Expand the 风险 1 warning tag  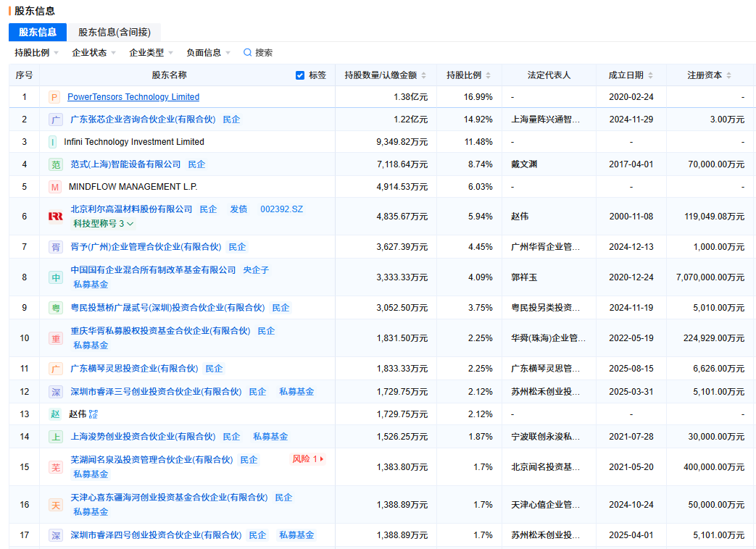coord(308,459)
